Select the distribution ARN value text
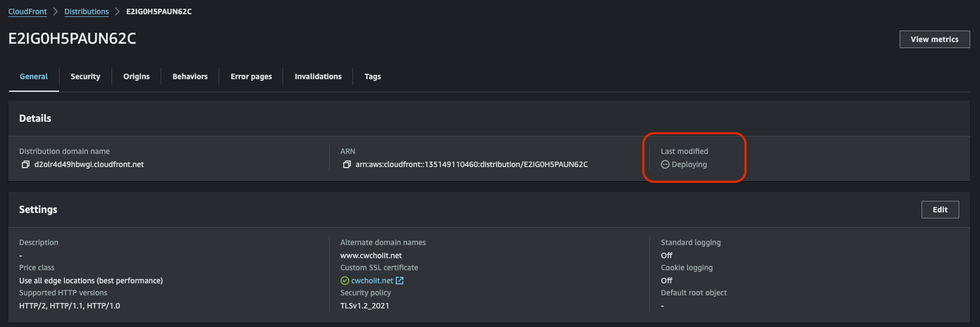The image size is (980, 327). [472, 164]
